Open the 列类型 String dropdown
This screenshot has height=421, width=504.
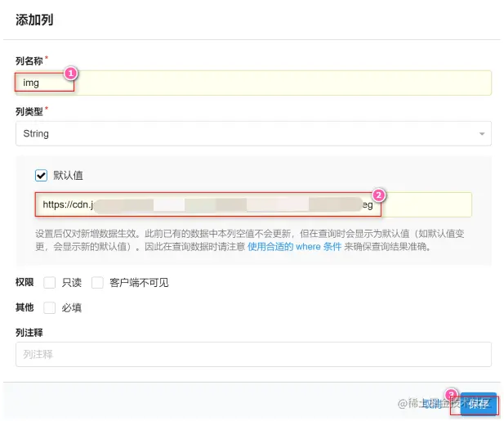point(253,133)
